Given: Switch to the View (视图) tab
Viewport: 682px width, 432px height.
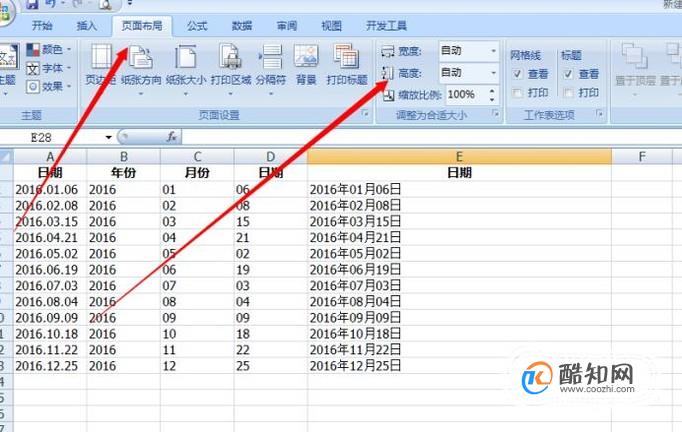Looking at the screenshot, I should [331, 26].
